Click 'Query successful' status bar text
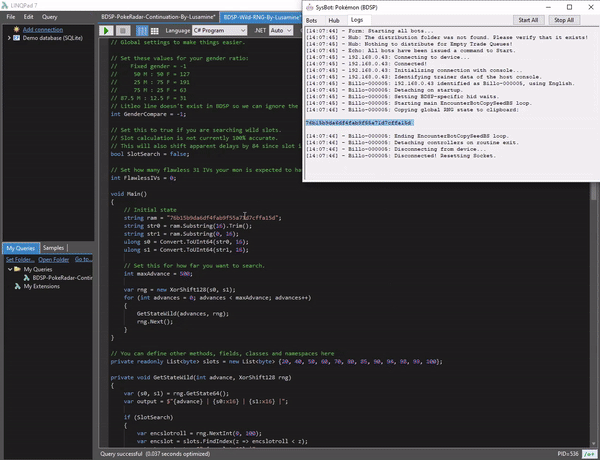Image resolution: width=600 pixels, height=460 pixels. point(121,454)
